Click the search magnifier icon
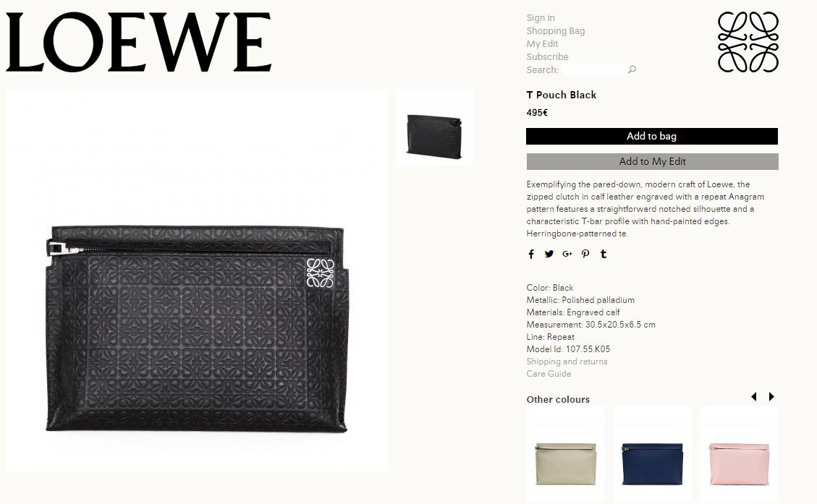This screenshot has height=504, width=817. 632,69
